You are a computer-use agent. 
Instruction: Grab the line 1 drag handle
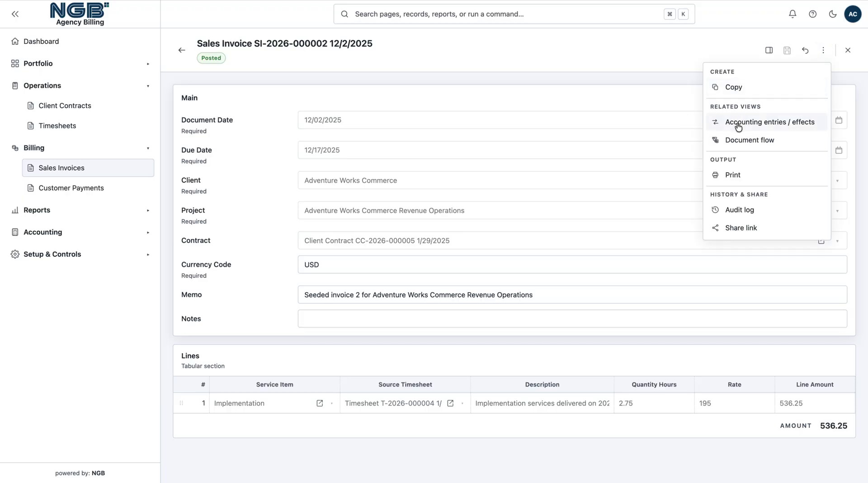[x=181, y=403]
